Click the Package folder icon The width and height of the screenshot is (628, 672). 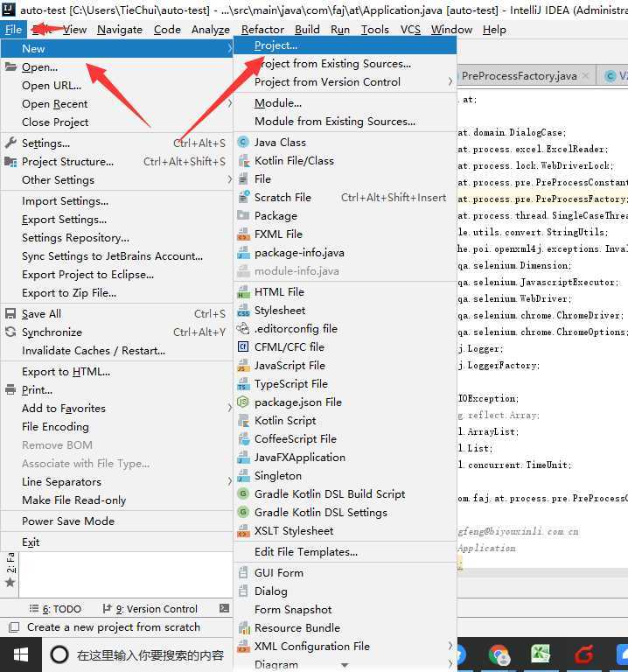click(243, 215)
